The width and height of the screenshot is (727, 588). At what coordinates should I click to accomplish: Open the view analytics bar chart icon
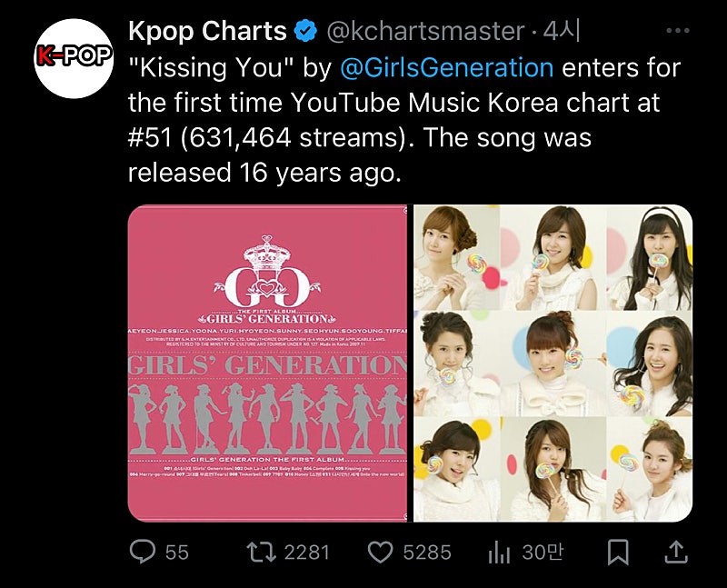pos(500,552)
